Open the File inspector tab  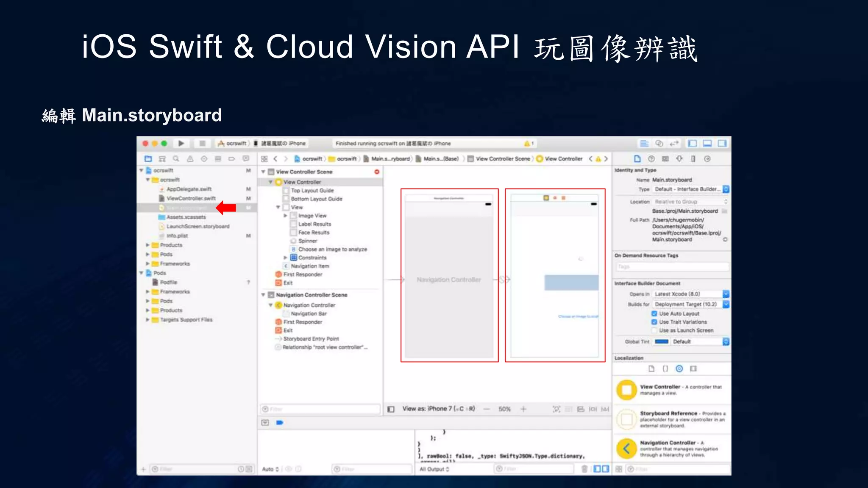tap(637, 159)
